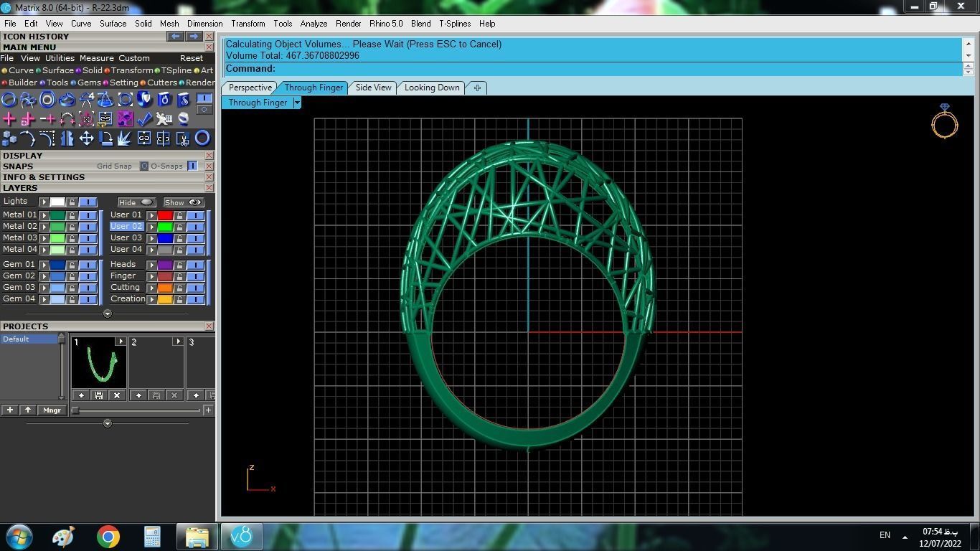Click Reset in main menu

(x=192, y=58)
